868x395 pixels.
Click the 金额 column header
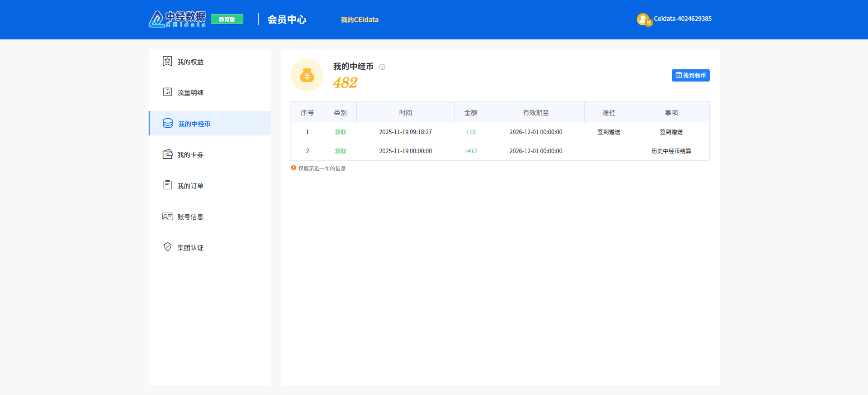coord(470,112)
